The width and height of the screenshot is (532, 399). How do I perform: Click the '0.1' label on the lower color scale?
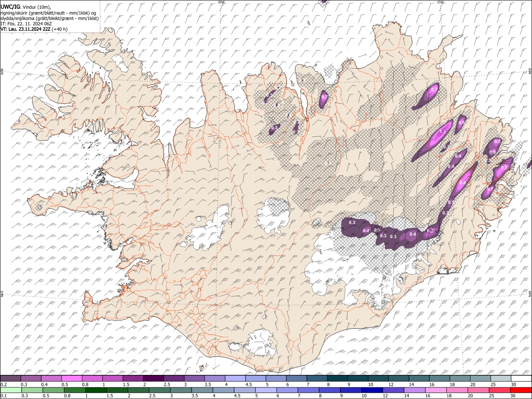click(x=3, y=396)
